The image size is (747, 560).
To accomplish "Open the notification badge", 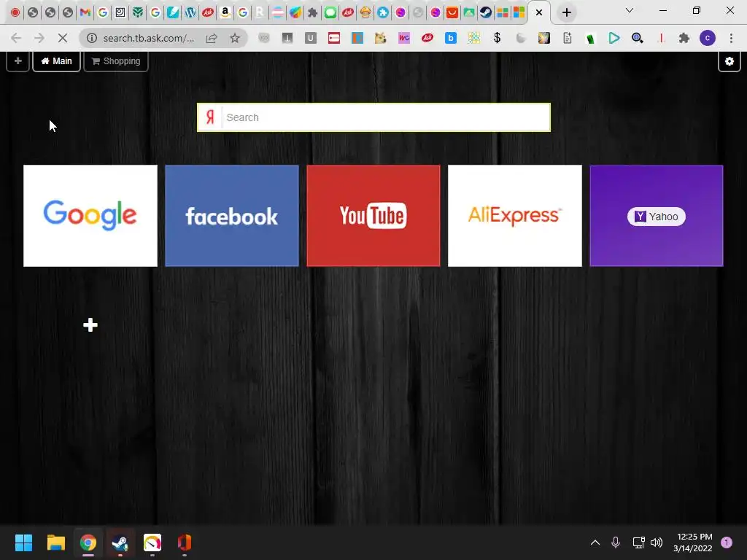I will [x=727, y=542].
